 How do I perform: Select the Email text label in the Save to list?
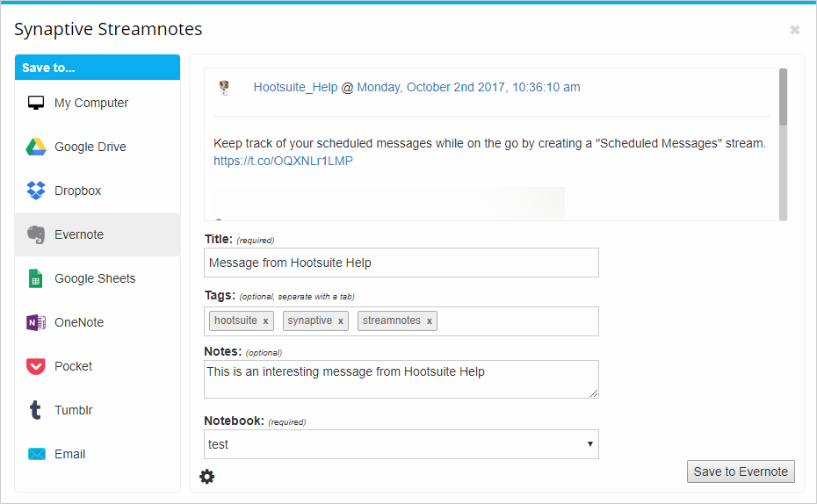tap(69, 454)
